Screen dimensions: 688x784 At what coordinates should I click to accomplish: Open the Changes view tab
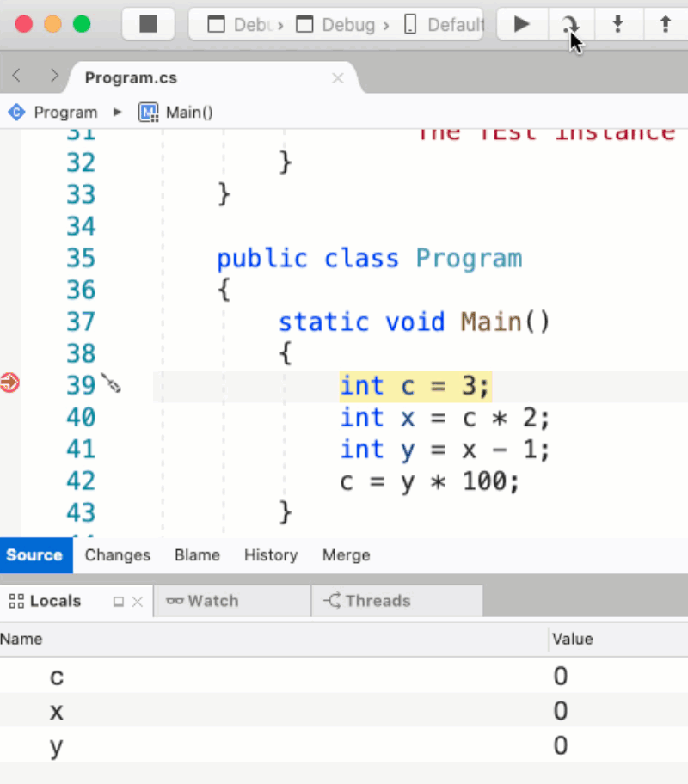[118, 555]
